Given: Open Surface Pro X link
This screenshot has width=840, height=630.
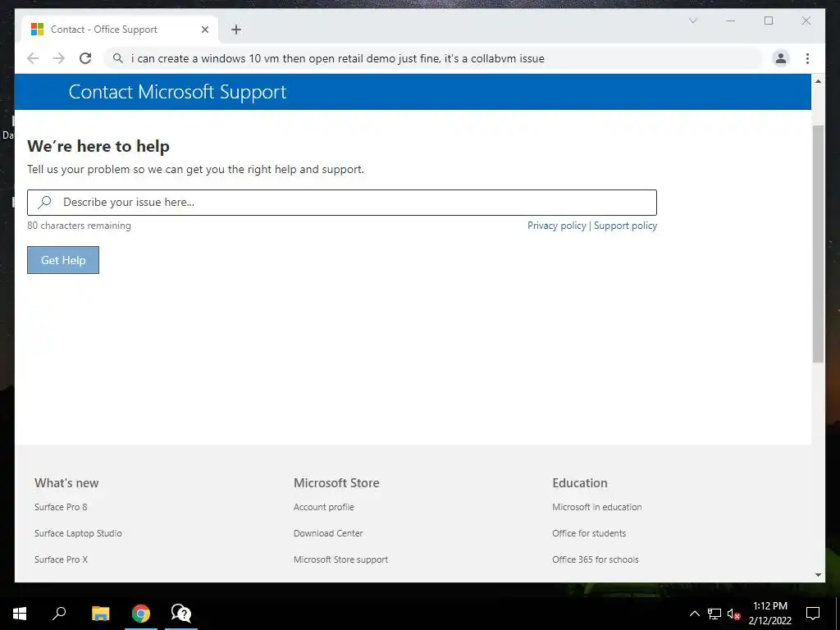Looking at the screenshot, I should (61, 559).
